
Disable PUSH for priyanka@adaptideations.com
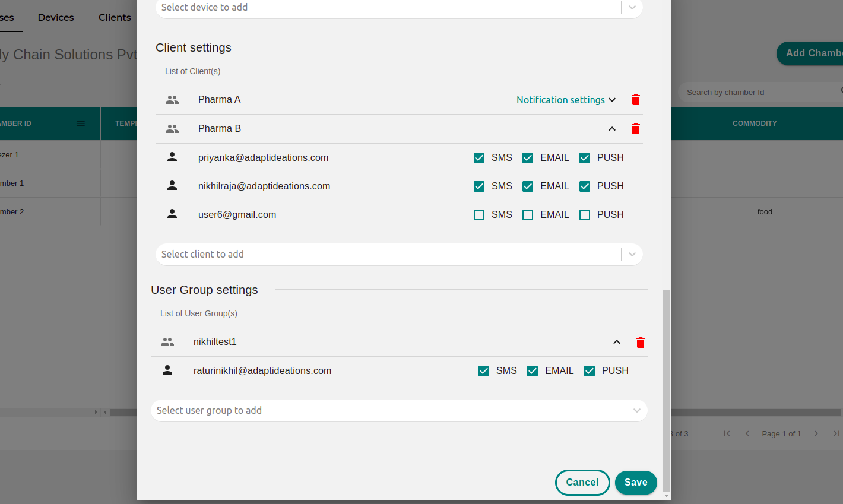click(585, 158)
